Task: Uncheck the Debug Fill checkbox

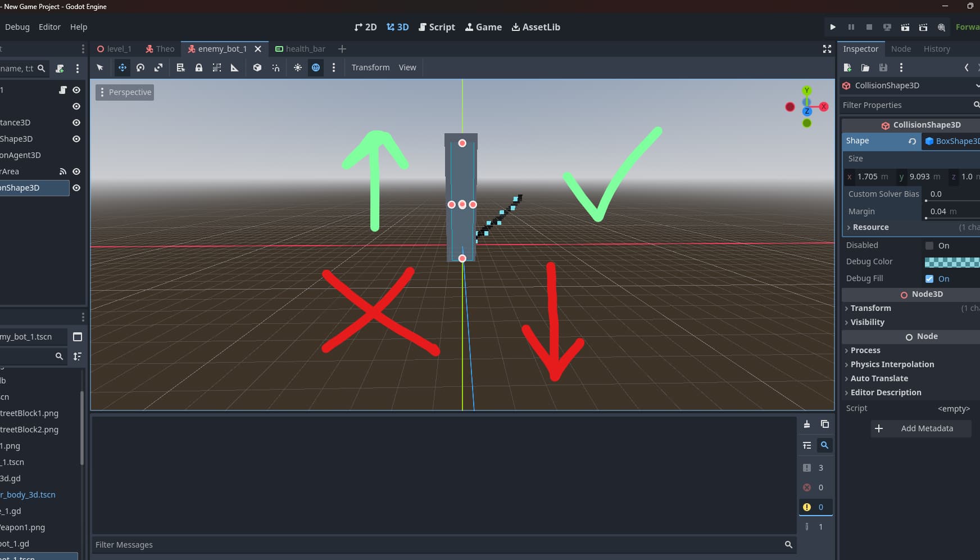Action: click(x=929, y=279)
